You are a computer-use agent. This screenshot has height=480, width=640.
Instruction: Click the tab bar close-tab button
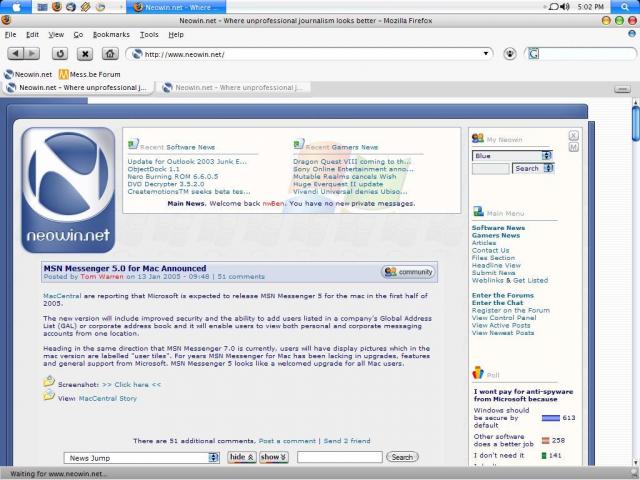pos(622,89)
